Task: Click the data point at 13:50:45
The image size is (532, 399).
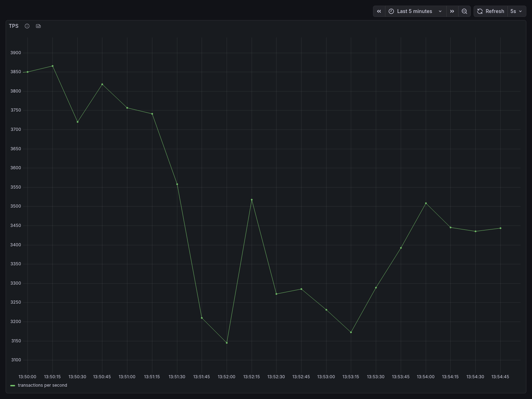Action: [102, 84]
